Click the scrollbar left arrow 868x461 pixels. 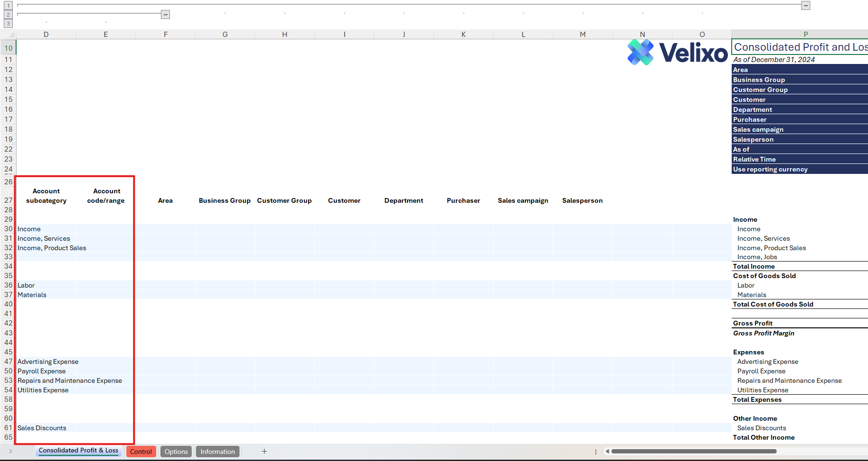click(x=607, y=452)
